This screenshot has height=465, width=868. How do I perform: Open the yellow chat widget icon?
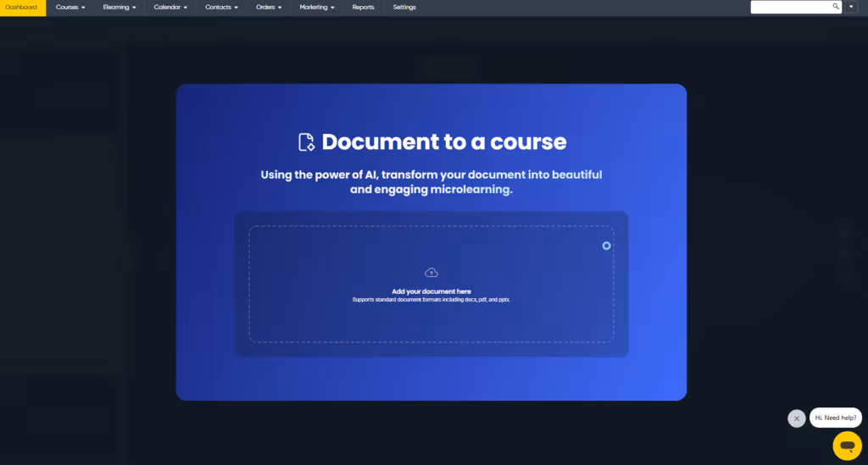tap(847, 446)
